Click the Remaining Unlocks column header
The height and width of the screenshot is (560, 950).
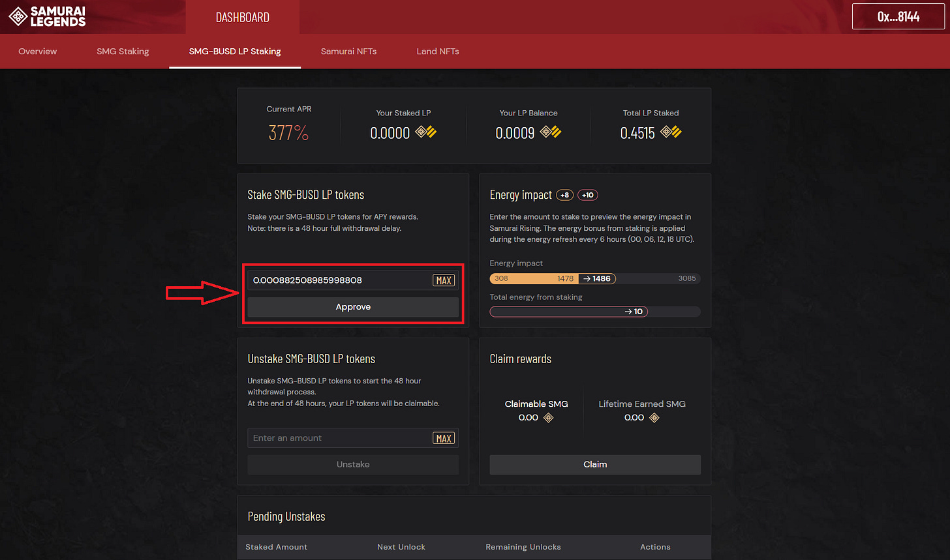click(x=523, y=547)
